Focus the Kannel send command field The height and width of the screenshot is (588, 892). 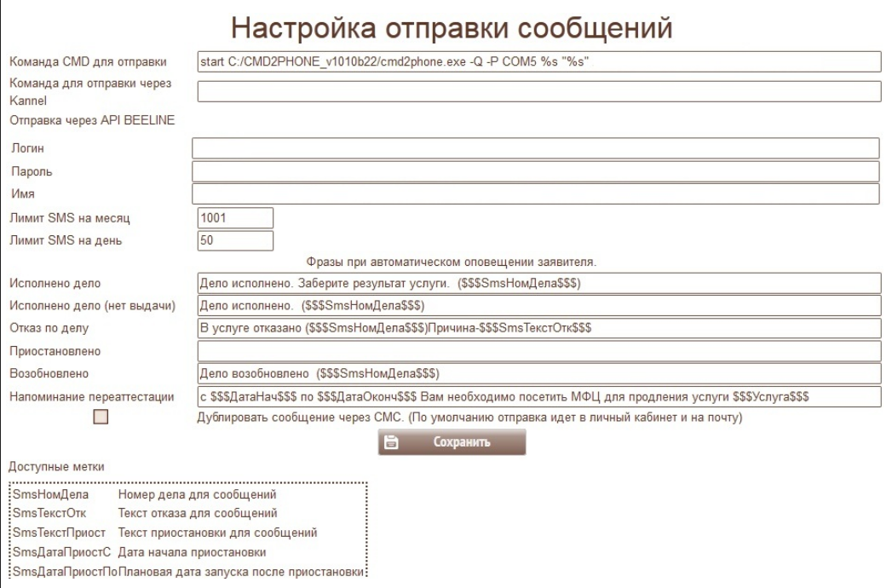[538, 91]
